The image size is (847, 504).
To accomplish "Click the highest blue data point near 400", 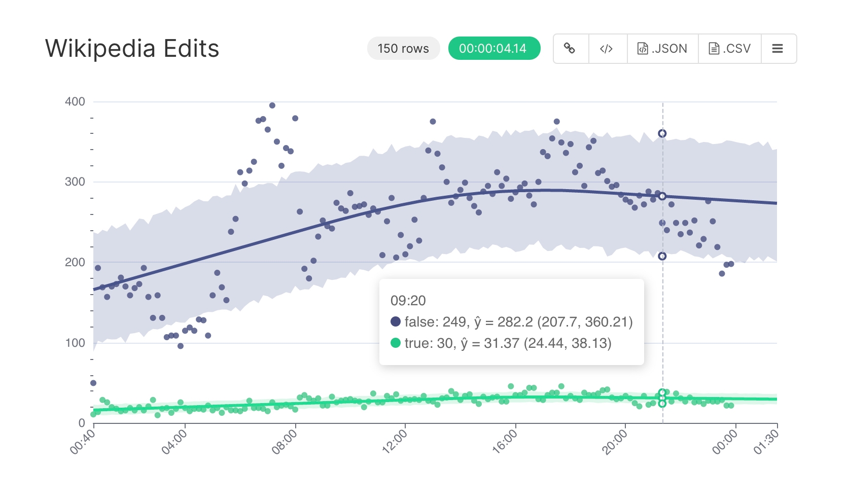I will pyautogui.click(x=272, y=105).
